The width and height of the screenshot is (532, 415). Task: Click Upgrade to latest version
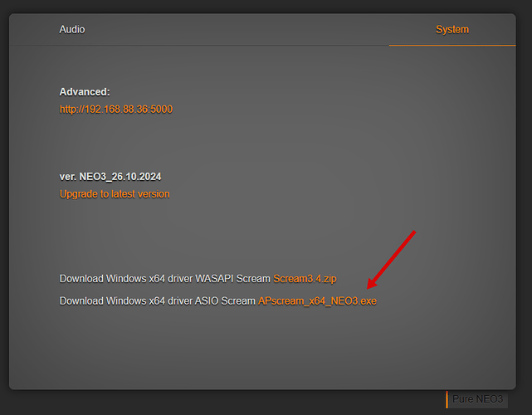click(115, 193)
